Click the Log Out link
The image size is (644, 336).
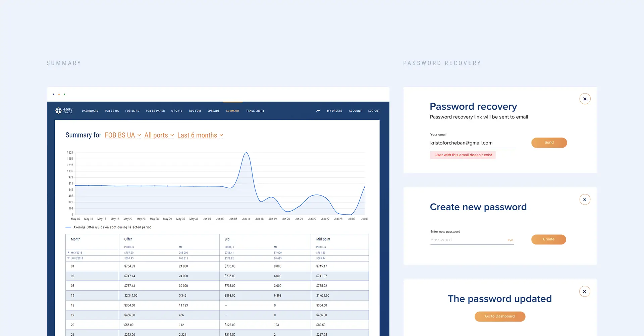tap(374, 111)
